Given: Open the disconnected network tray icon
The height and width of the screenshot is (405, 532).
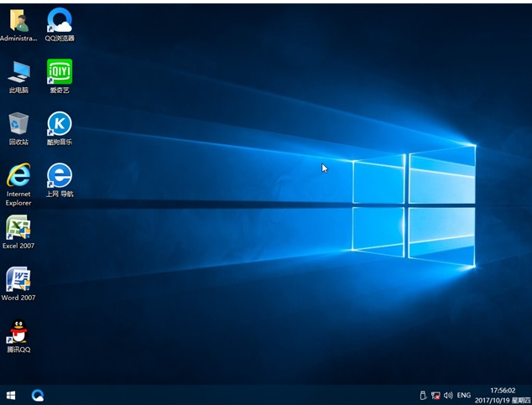Looking at the screenshot, I should (x=436, y=395).
